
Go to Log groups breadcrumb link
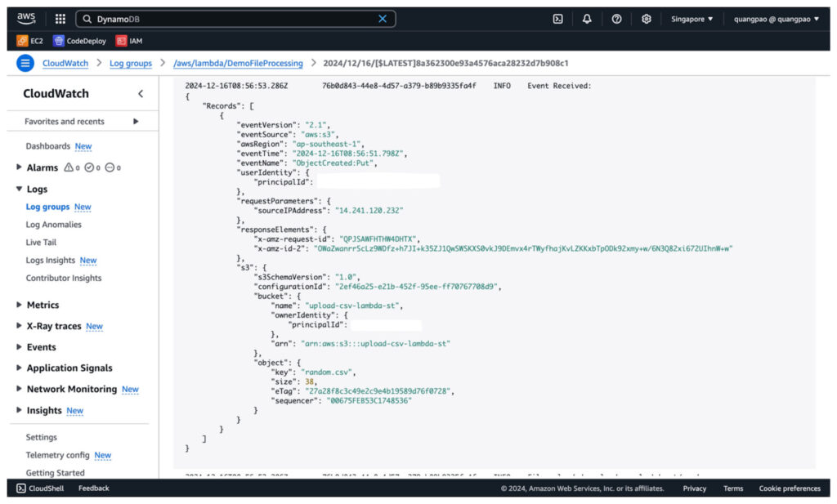pyautogui.click(x=130, y=63)
